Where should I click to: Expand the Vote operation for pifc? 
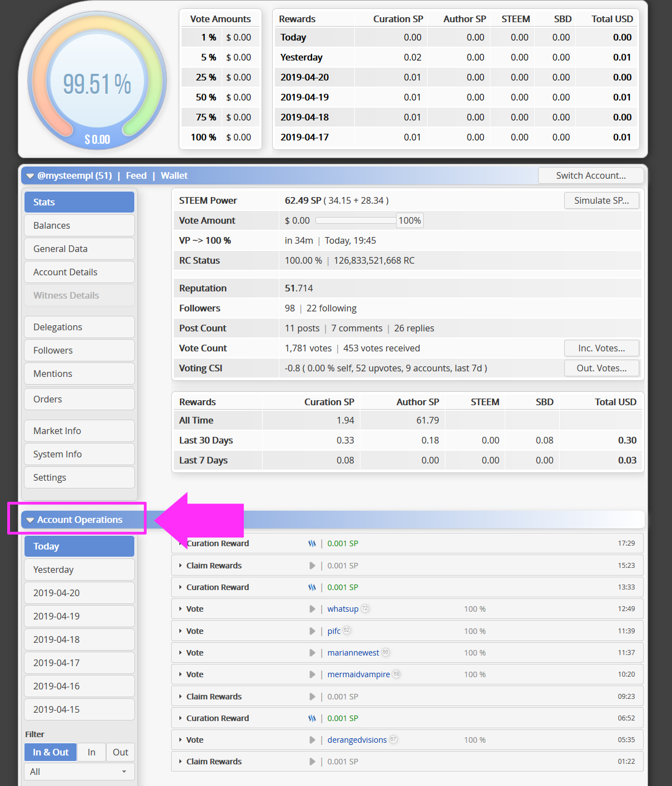(x=180, y=631)
